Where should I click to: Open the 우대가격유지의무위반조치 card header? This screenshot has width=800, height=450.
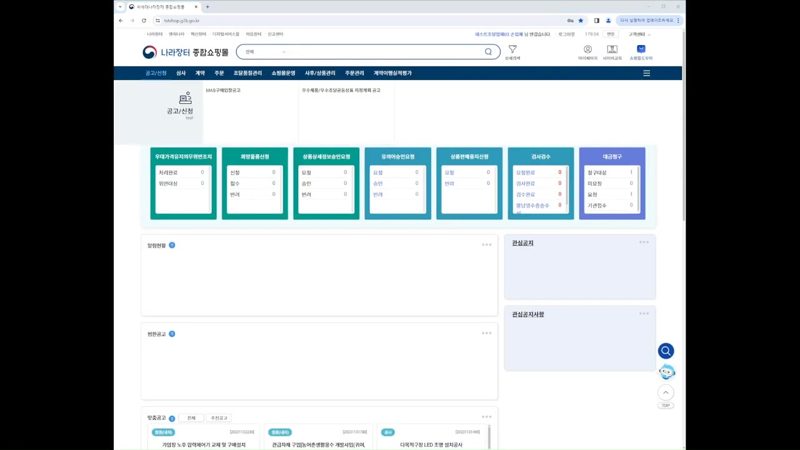tap(184, 157)
